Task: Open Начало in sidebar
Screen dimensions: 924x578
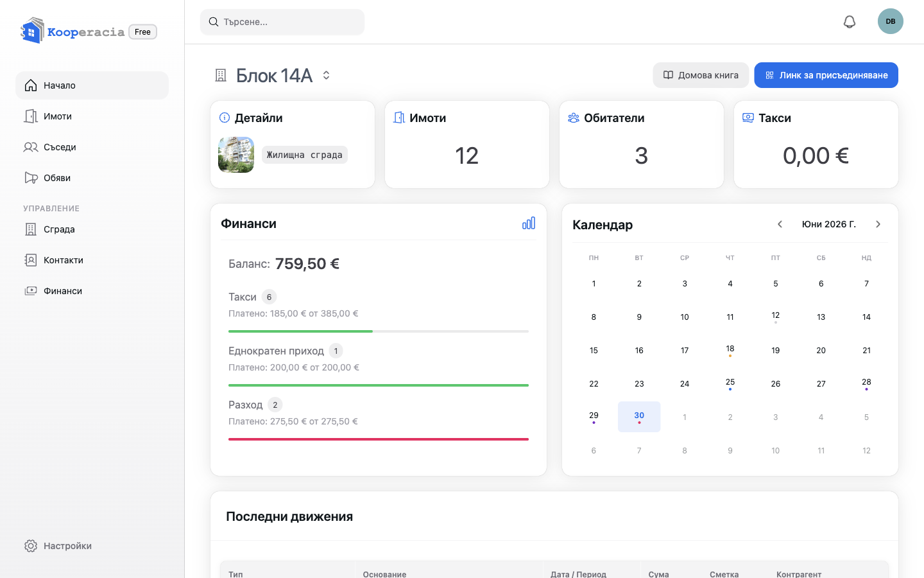Action: pos(92,85)
